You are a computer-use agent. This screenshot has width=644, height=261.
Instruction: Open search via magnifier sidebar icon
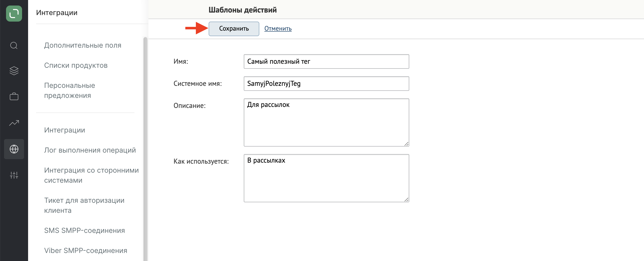point(14,45)
